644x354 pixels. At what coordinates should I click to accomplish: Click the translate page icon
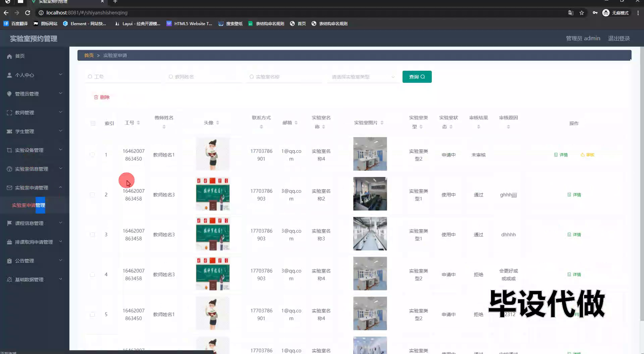click(571, 13)
